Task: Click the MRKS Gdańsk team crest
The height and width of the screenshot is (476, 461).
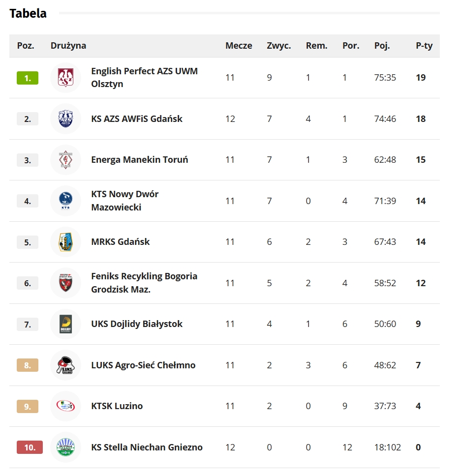Action: 65,242
